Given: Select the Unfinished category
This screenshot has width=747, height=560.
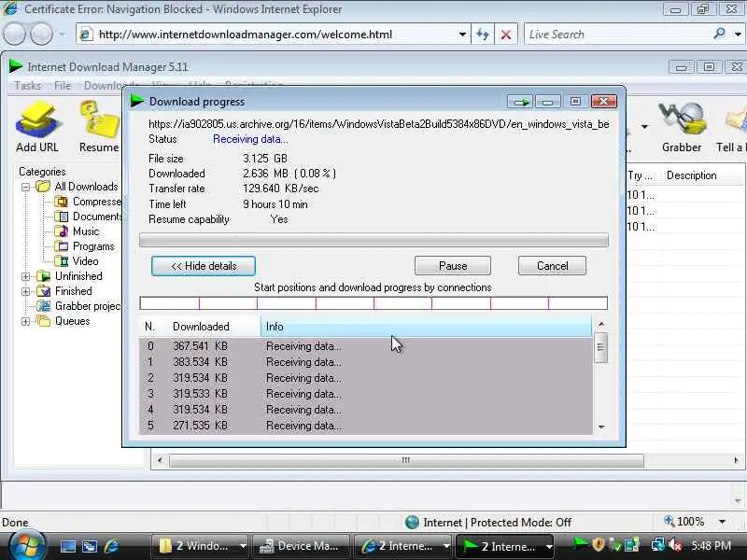Looking at the screenshot, I should [x=70, y=276].
